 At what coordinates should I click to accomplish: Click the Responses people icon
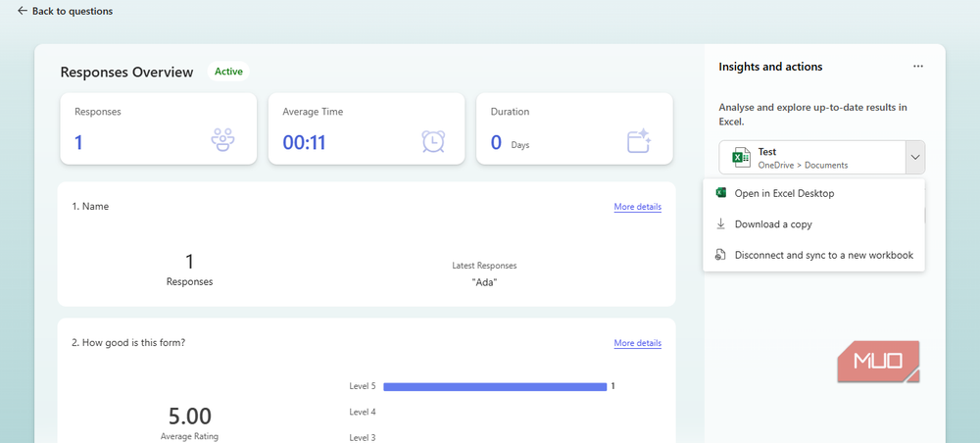[222, 140]
